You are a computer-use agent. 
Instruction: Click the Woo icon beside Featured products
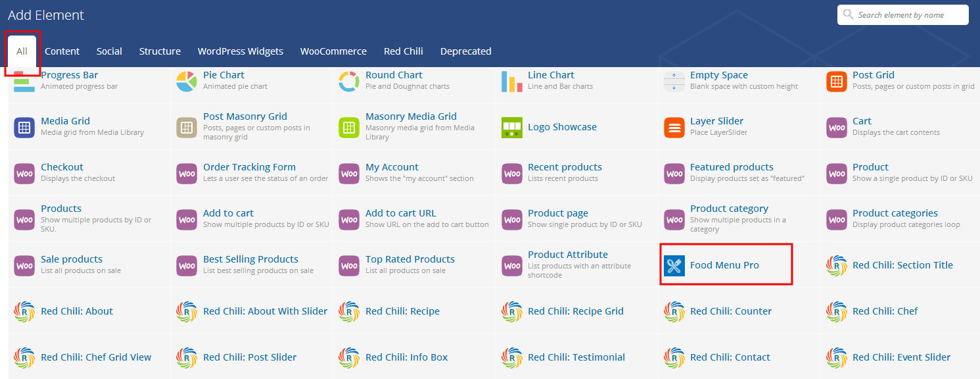tap(674, 174)
